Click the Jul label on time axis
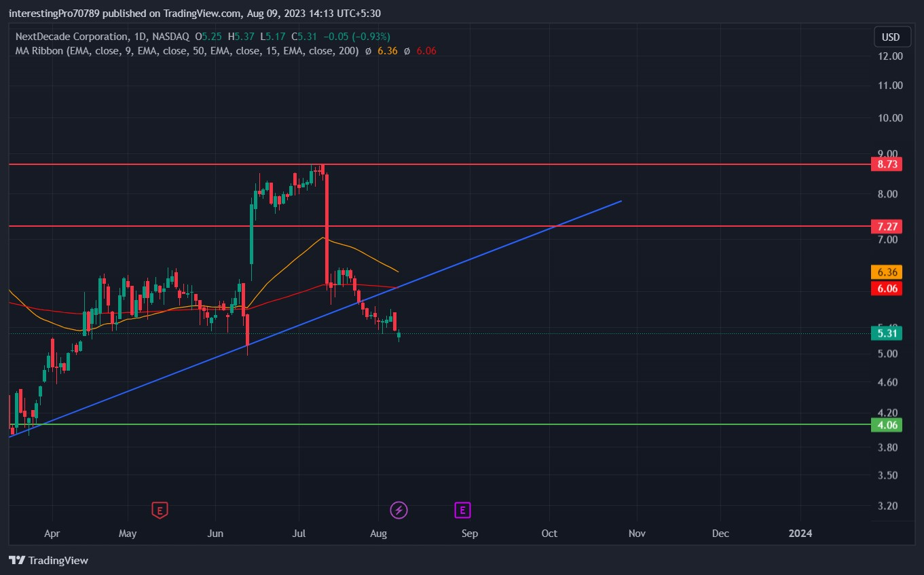This screenshot has width=924, height=575. pyautogui.click(x=297, y=534)
